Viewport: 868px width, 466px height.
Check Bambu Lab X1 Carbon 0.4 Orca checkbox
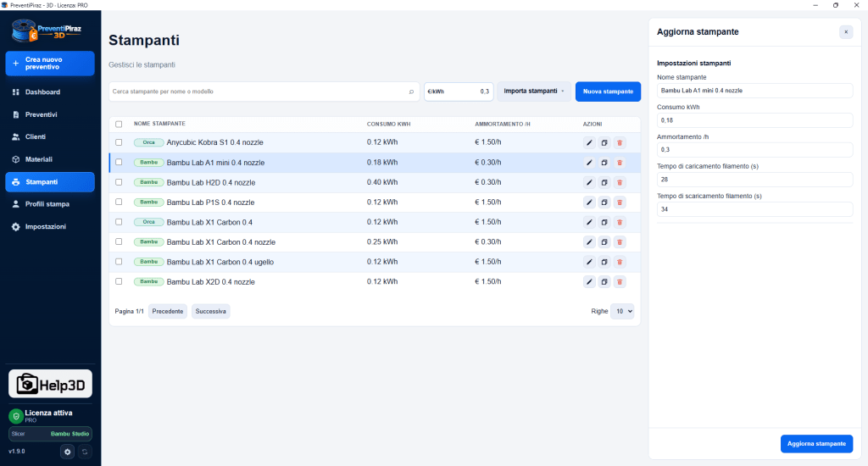click(x=119, y=222)
